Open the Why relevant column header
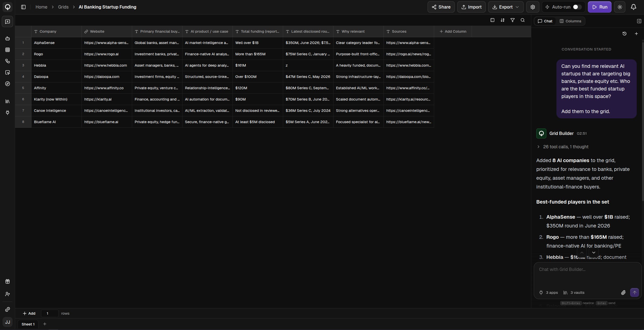 click(358, 31)
